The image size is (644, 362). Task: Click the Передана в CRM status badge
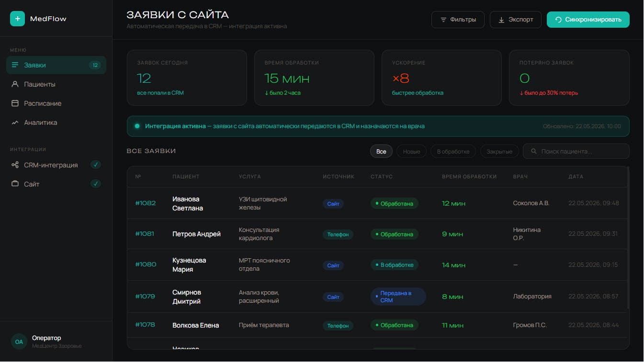(x=398, y=296)
